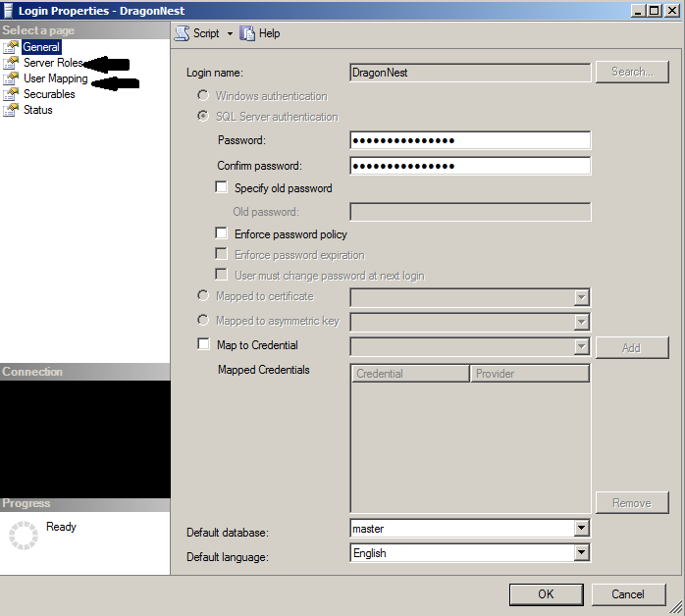Click the Credential column header
The image size is (685, 616).
(410, 374)
